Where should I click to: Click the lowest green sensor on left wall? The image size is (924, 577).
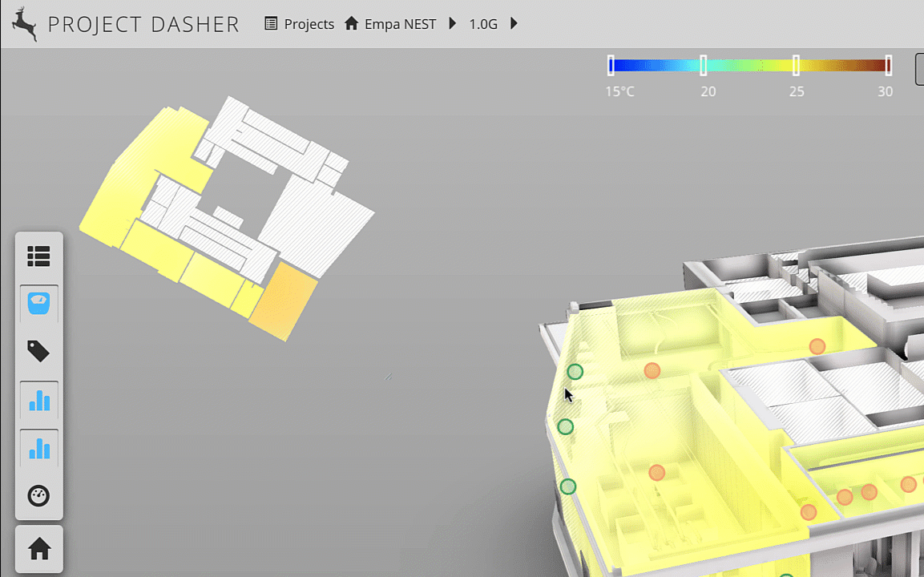pos(568,486)
